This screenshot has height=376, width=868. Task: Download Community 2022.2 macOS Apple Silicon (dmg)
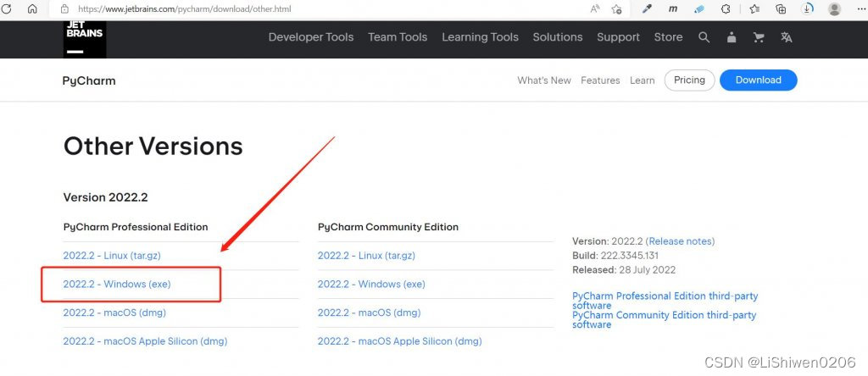click(x=400, y=341)
